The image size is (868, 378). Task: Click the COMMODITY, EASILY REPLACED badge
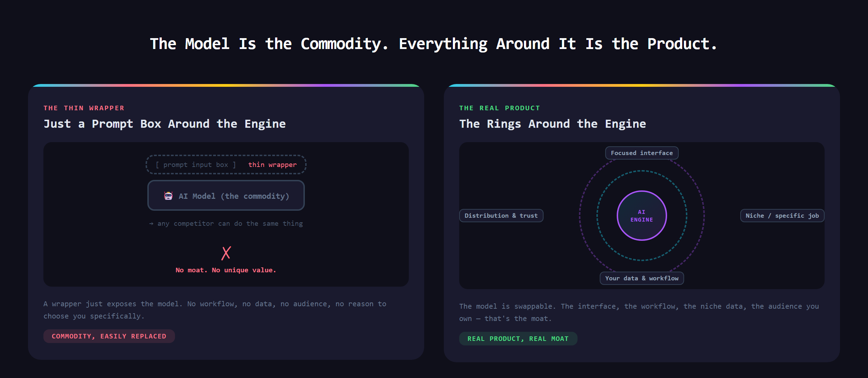[109, 336]
